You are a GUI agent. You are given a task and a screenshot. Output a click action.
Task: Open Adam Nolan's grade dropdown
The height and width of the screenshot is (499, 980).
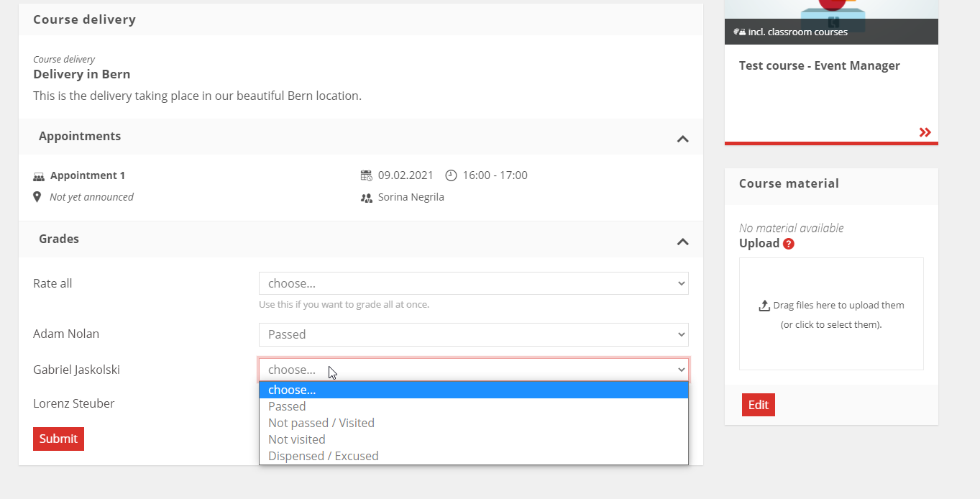pos(473,334)
